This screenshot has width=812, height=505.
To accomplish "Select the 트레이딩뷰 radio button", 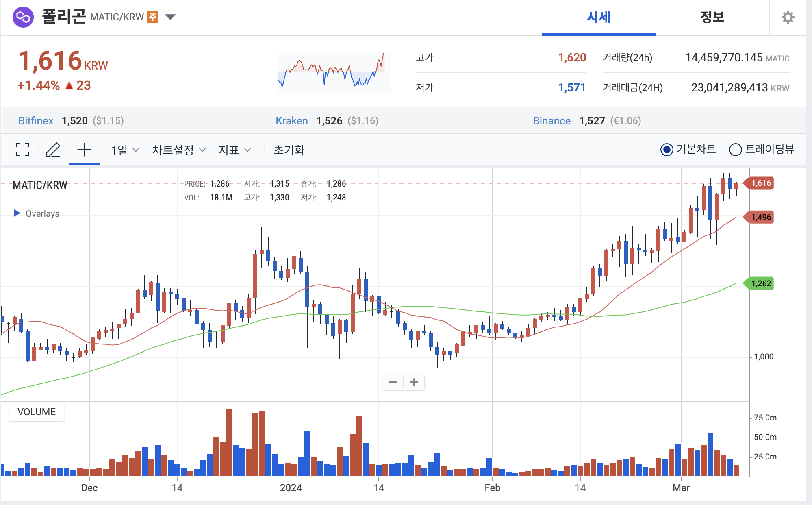I will point(735,150).
